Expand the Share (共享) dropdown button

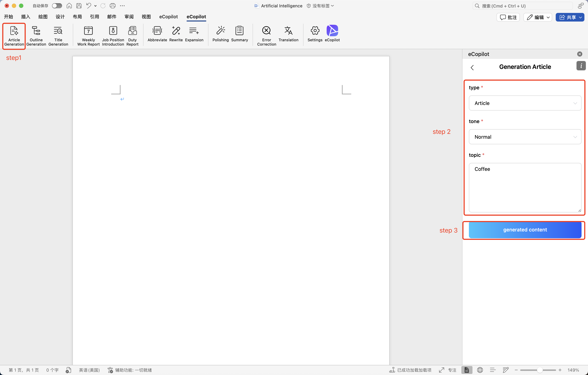[580, 17]
